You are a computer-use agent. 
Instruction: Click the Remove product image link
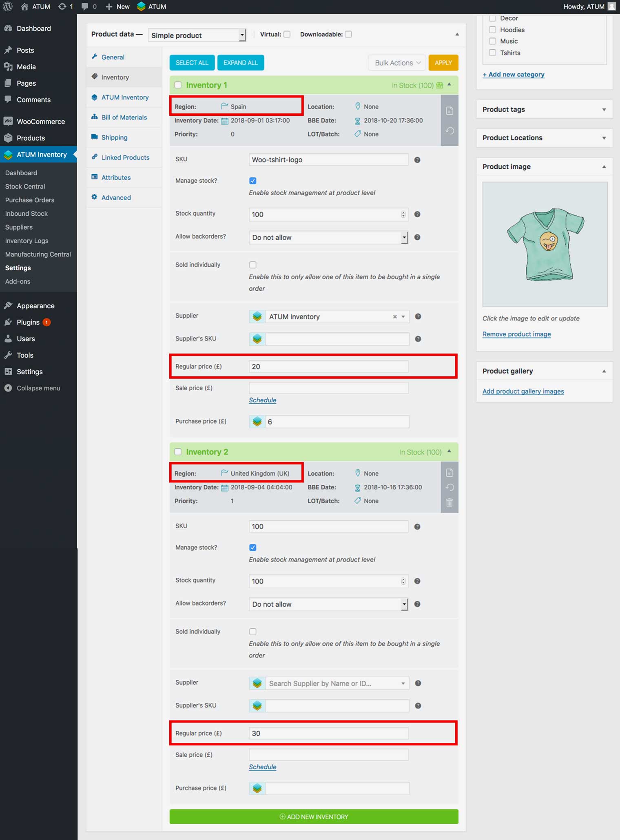tap(516, 334)
